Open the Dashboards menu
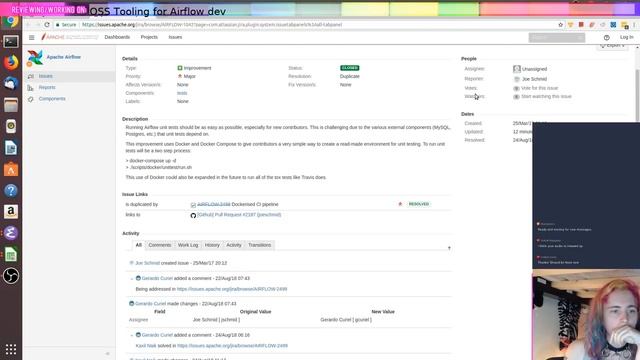The width and height of the screenshot is (640, 360). point(117,37)
